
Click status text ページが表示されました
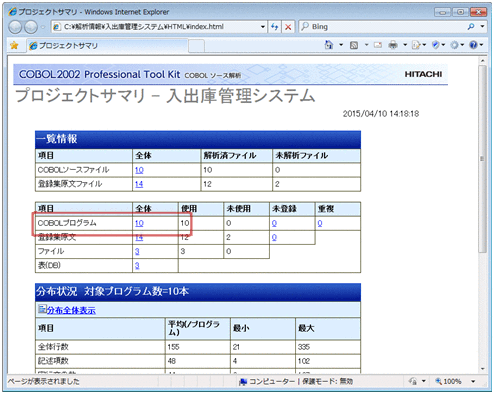tap(44, 381)
